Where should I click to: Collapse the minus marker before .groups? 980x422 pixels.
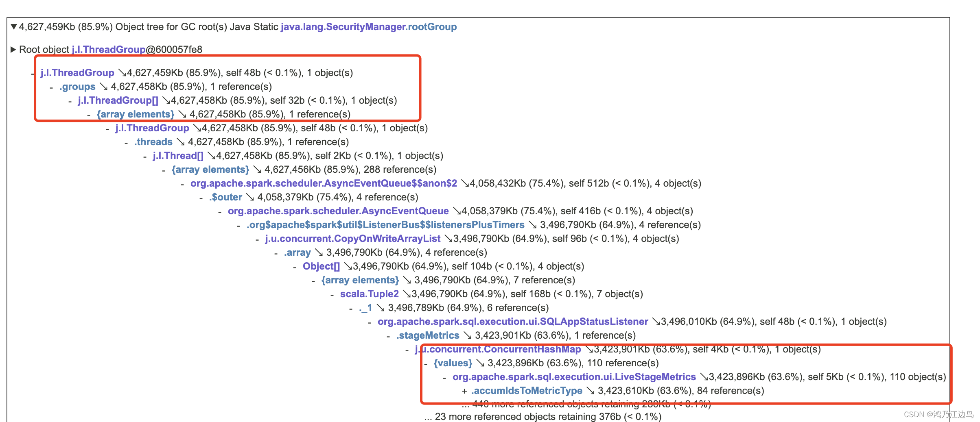(51, 87)
